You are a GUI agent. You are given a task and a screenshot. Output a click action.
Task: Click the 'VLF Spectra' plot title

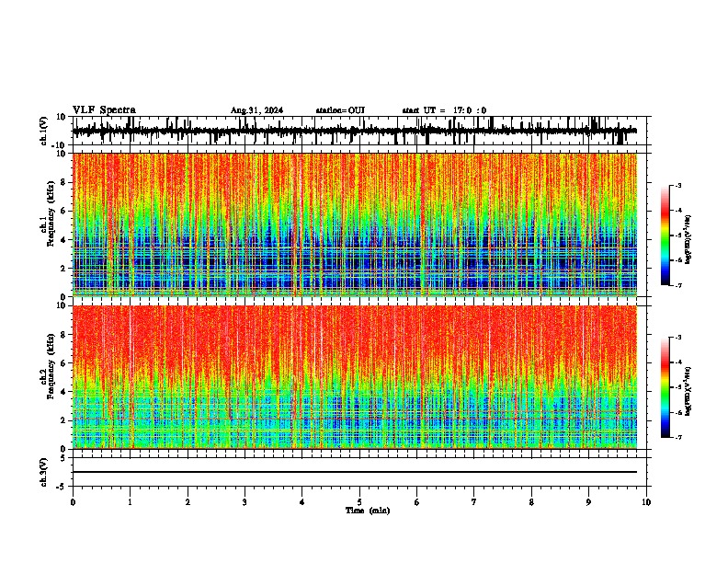[x=104, y=110]
